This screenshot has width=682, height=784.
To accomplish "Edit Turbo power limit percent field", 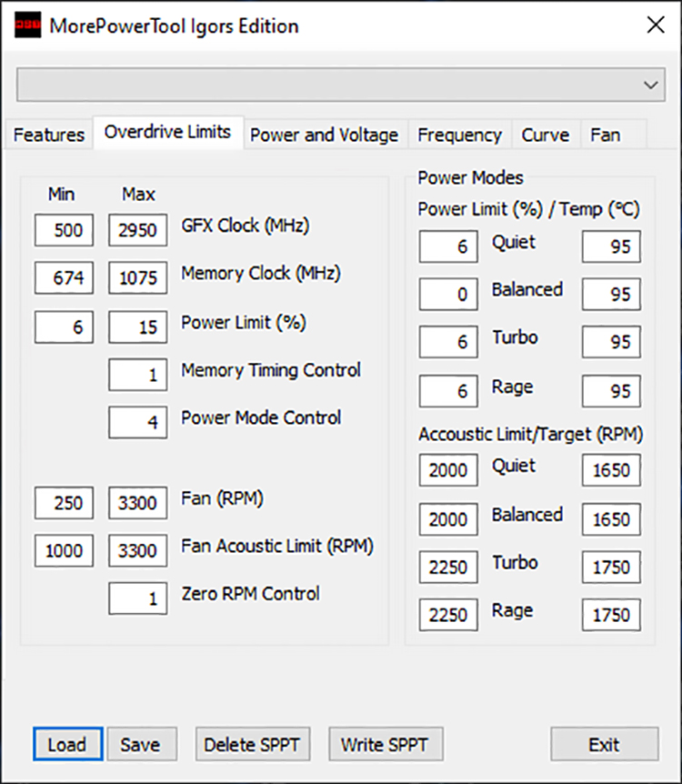I will click(448, 341).
